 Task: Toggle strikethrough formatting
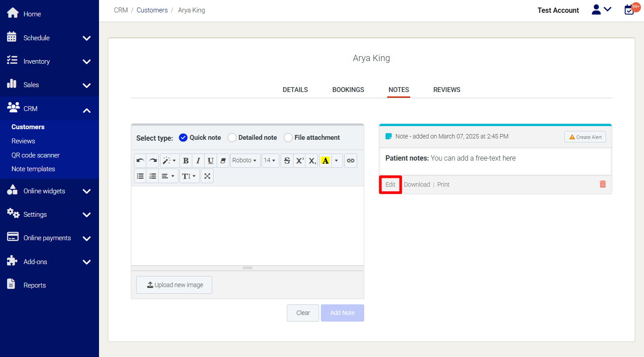pos(287,161)
